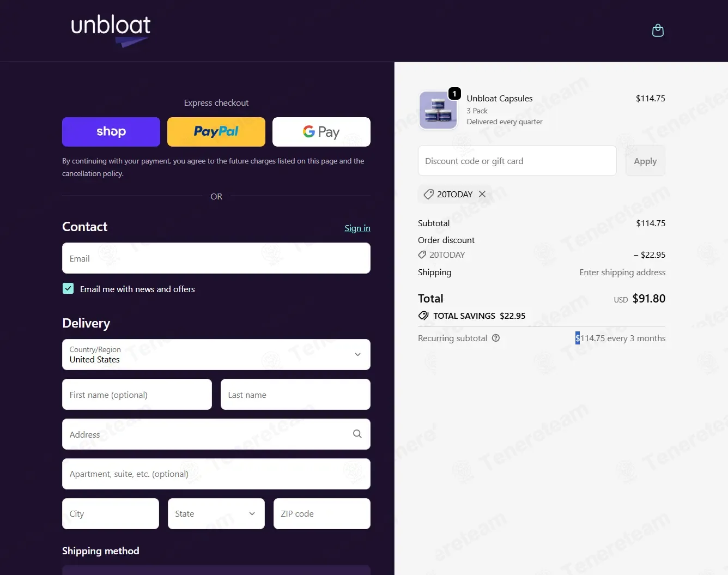Pay with Google Pay express checkout

click(x=321, y=132)
